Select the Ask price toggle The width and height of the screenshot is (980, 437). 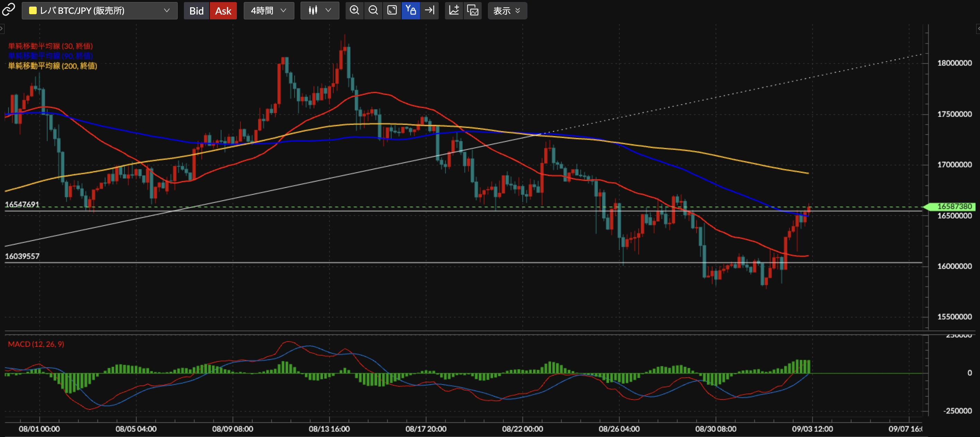point(223,11)
